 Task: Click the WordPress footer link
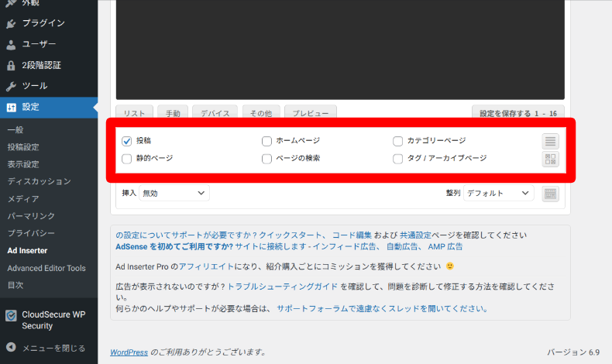tap(129, 352)
